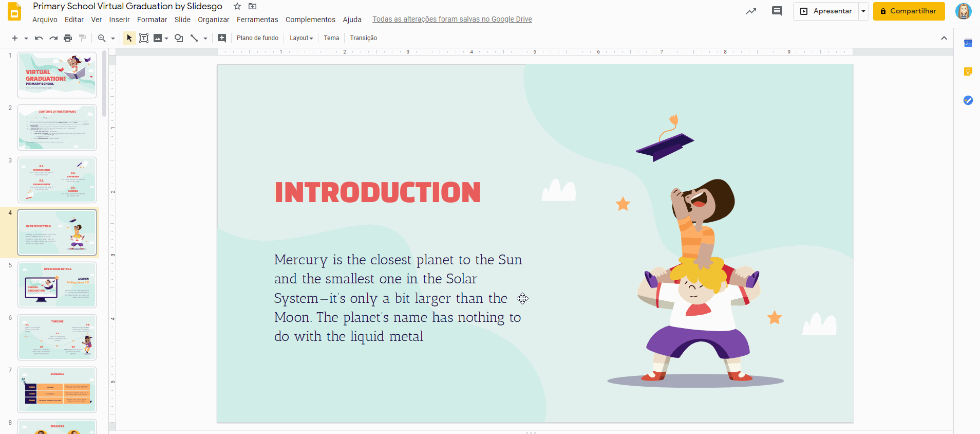Click the graduation cap illustration
Screen dimensions: 980x434
click(x=665, y=139)
